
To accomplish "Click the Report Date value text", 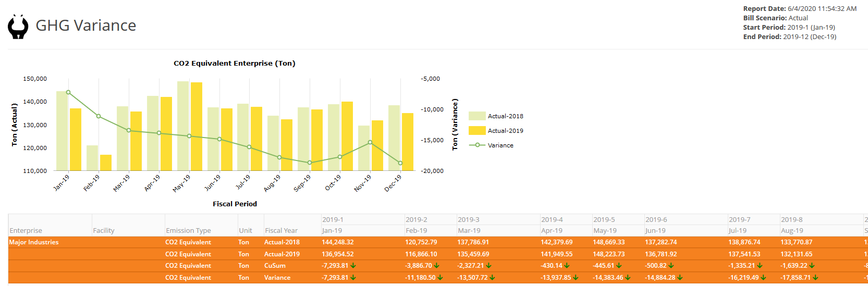I will (822, 9).
